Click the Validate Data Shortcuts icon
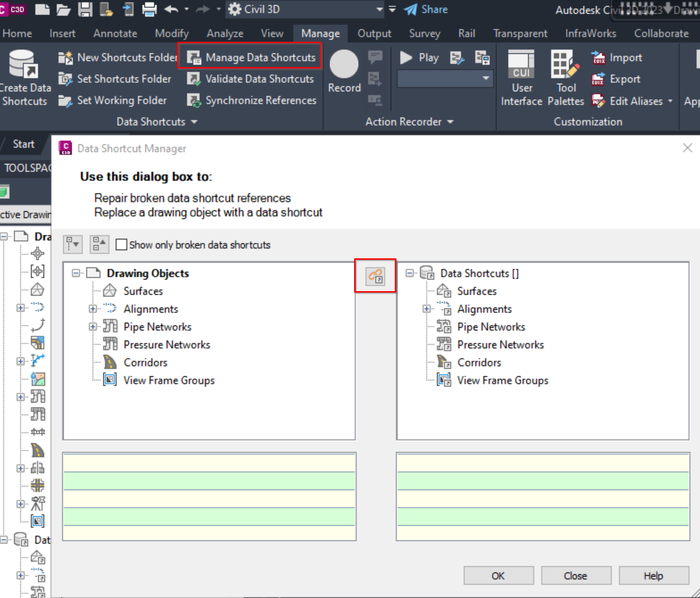This screenshot has width=700, height=598. point(194,79)
